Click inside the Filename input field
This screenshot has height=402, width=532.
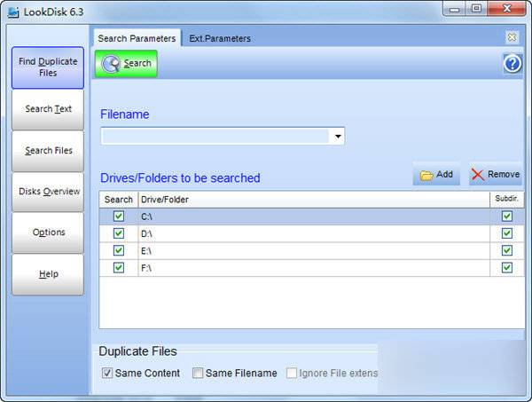point(215,137)
